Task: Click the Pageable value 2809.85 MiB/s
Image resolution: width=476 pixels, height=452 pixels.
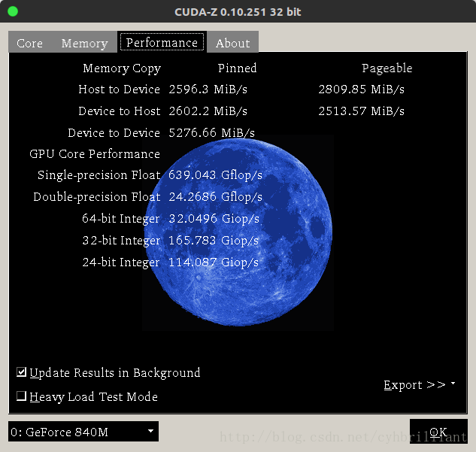Action: [361, 89]
